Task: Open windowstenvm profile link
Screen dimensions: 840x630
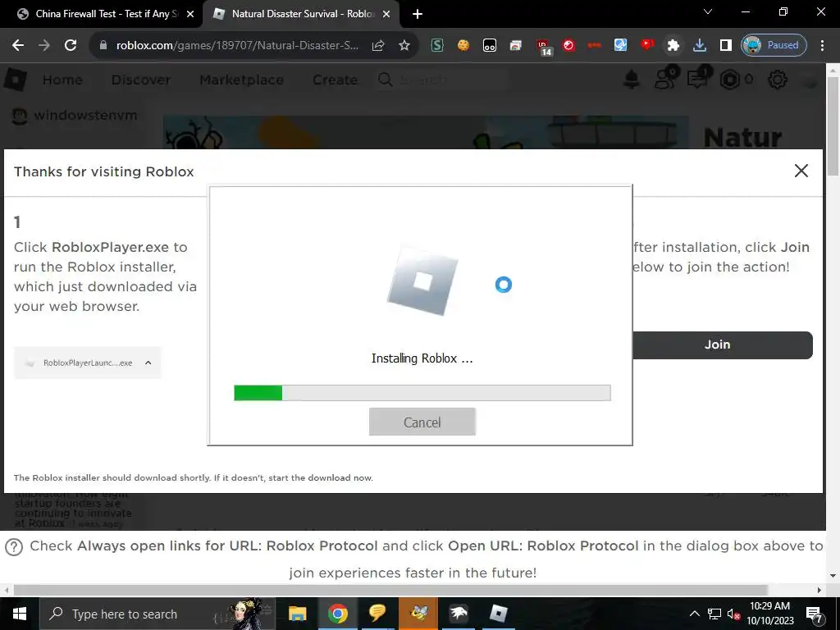Action: 75,115
